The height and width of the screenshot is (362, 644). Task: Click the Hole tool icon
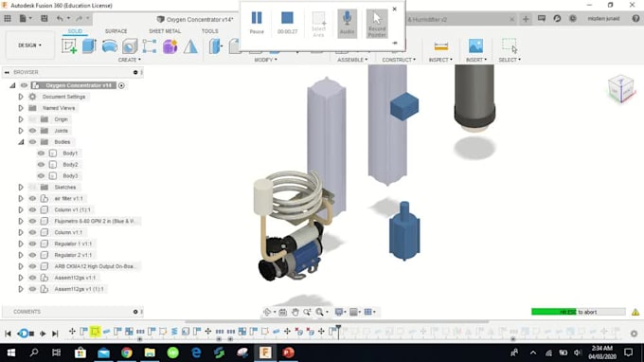[130, 46]
